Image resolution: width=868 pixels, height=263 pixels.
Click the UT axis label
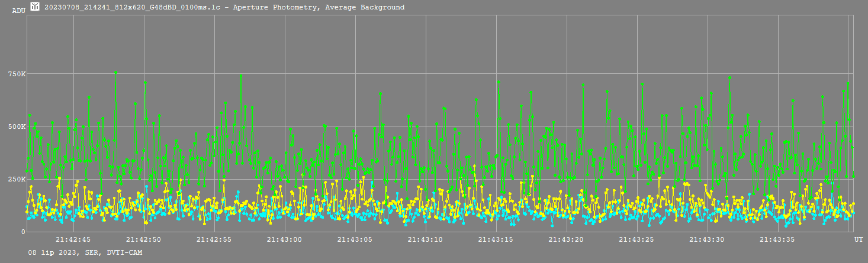coord(858,239)
